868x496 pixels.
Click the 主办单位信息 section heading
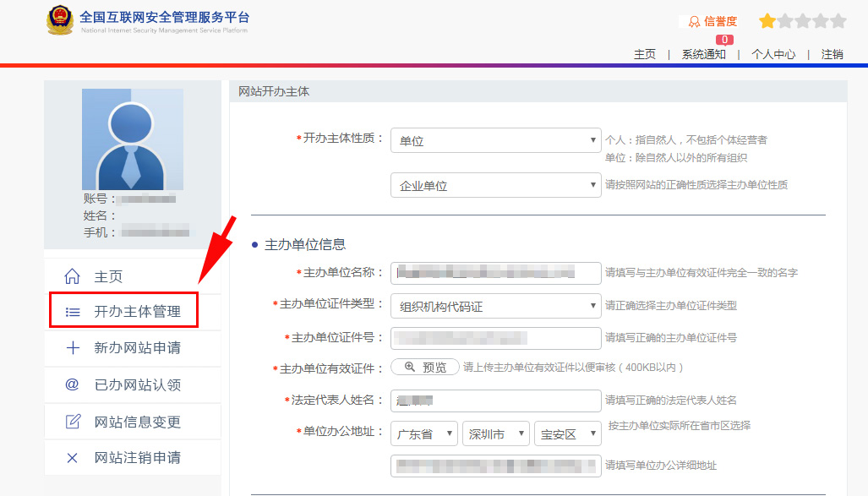[x=305, y=245]
